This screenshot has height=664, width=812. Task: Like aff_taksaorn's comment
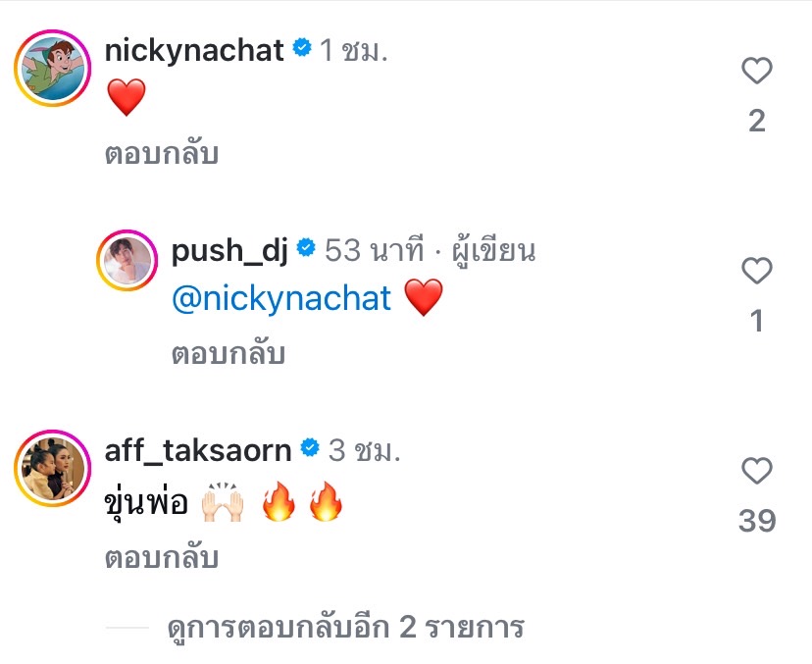pos(756,470)
